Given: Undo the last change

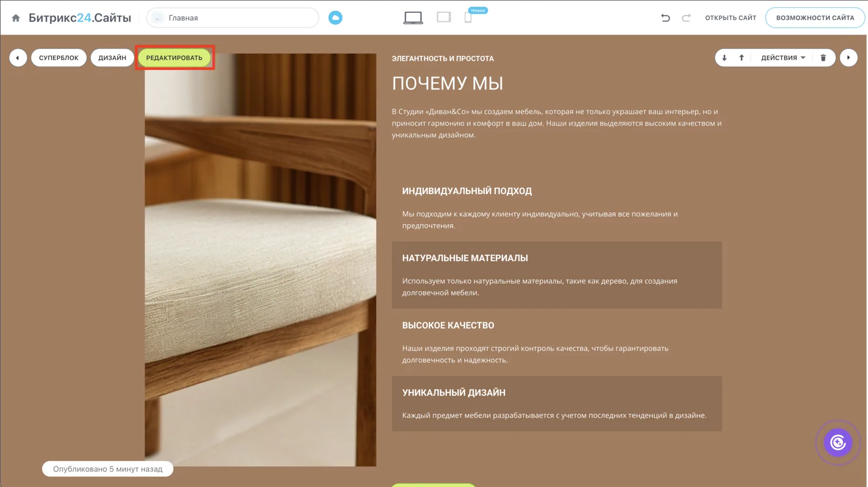Looking at the screenshot, I should pyautogui.click(x=665, y=18).
